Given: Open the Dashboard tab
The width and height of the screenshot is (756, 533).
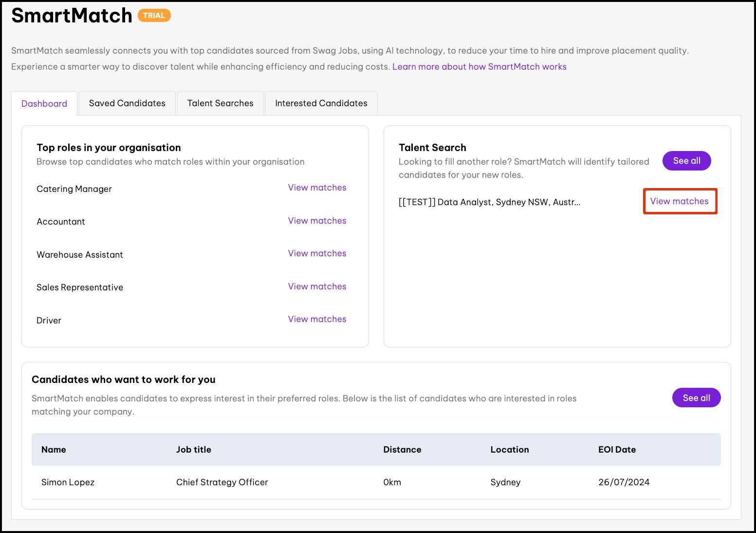Looking at the screenshot, I should click(x=44, y=104).
